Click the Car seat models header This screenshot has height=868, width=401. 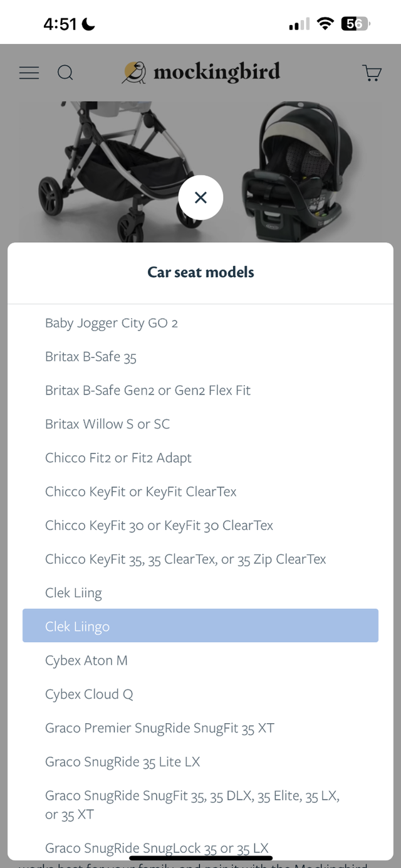click(x=200, y=272)
